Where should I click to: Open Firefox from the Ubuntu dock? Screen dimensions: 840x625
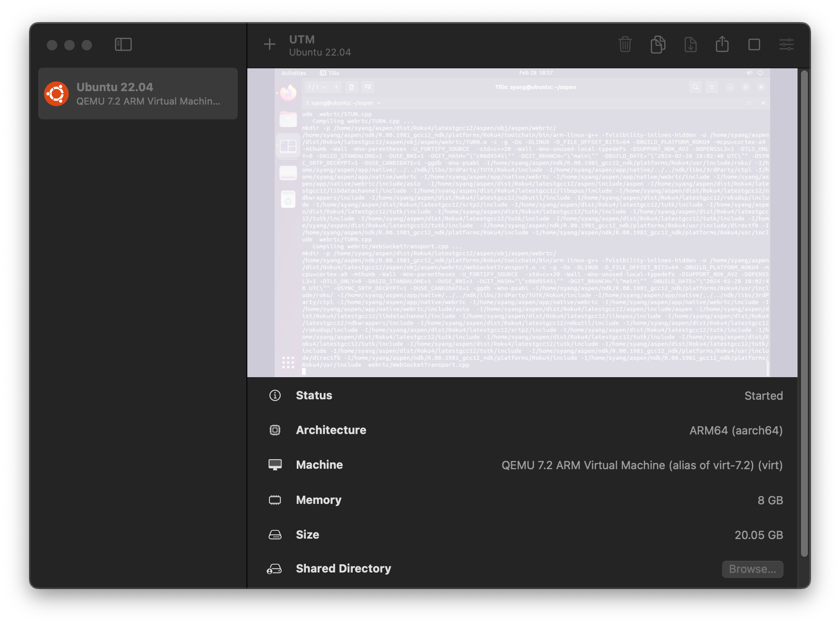coord(288,92)
